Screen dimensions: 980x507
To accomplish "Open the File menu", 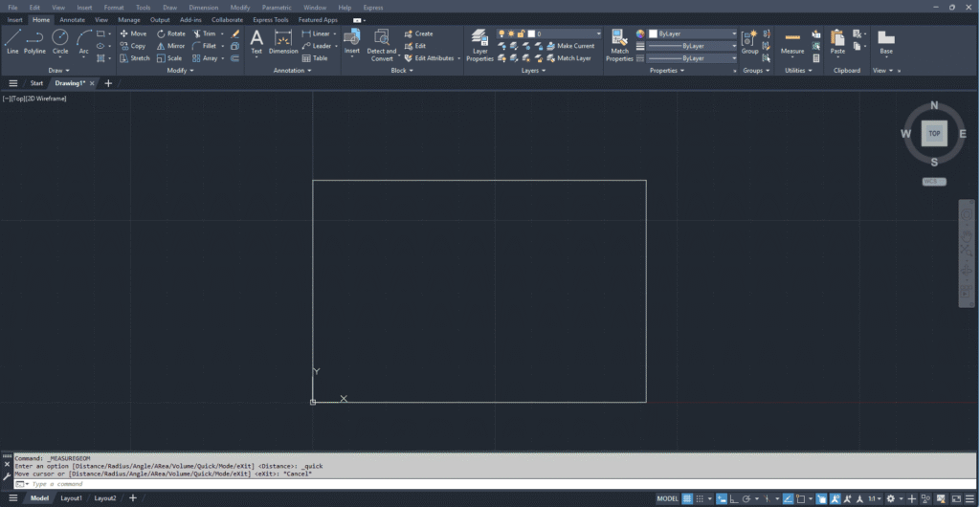I will [x=12, y=8].
